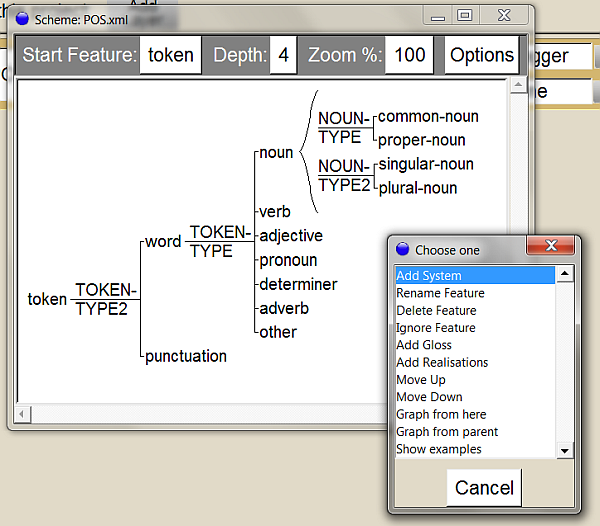Close the Choose one dialog

pyautogui.click(x=551, y=245)
